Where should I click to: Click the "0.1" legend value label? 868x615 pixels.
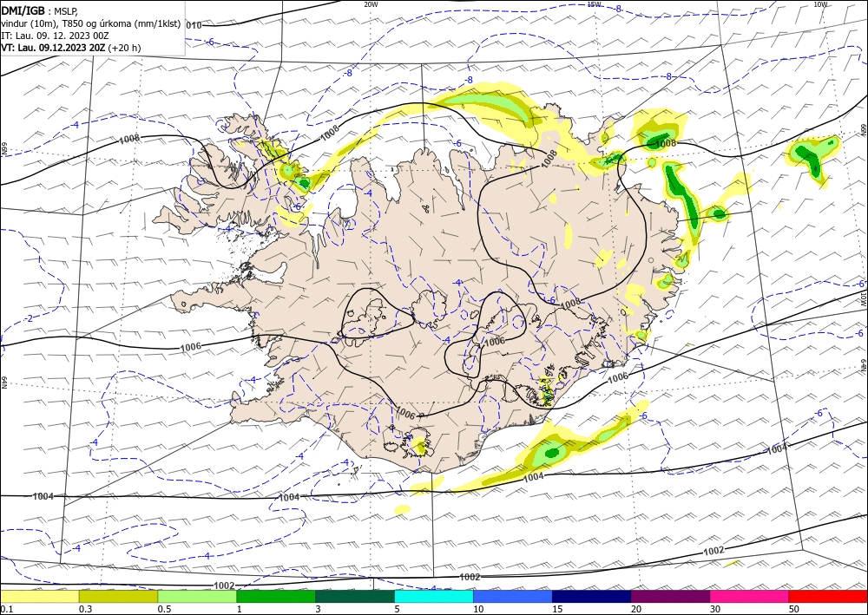7,609
